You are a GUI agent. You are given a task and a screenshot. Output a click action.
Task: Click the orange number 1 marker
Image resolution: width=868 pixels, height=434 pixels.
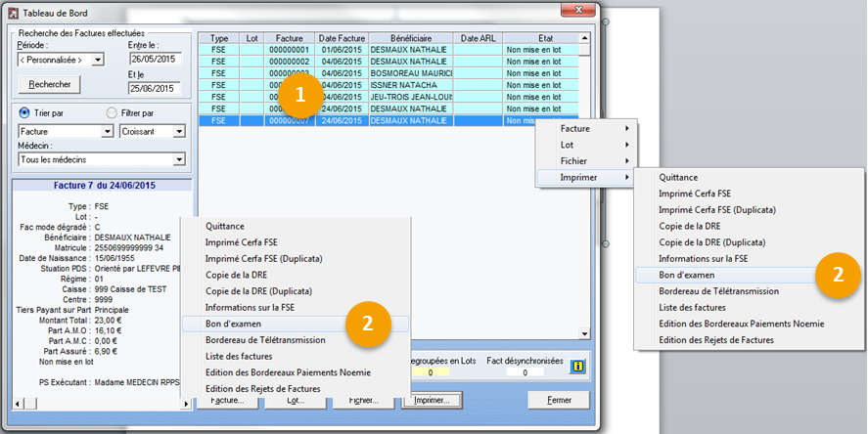tap(301, 94)
